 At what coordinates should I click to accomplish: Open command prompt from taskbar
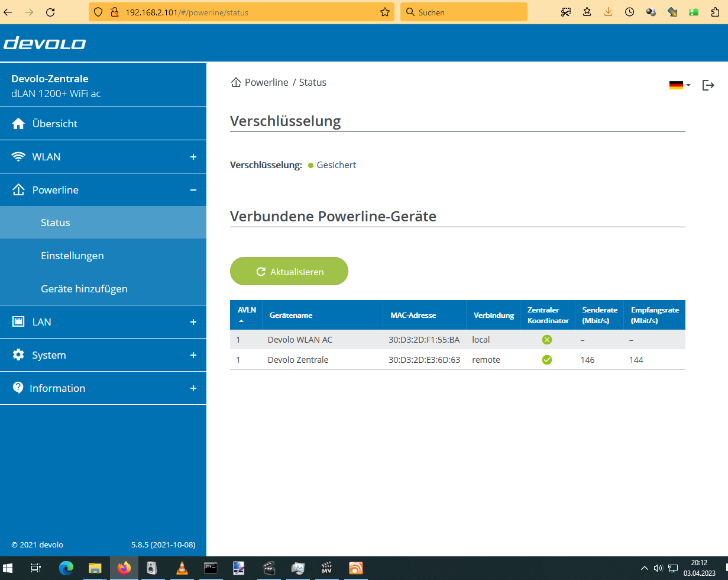[210, 568]
